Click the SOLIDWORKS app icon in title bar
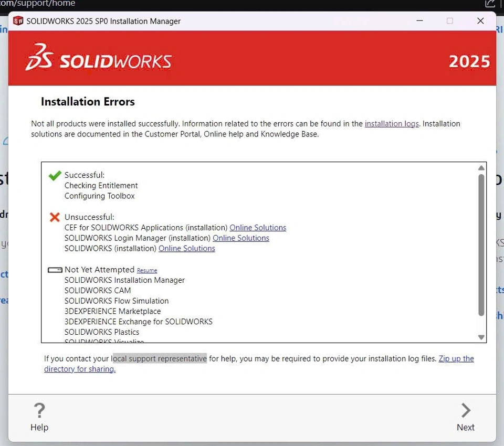Screen dimensions: 504x446 click(18, 21)
